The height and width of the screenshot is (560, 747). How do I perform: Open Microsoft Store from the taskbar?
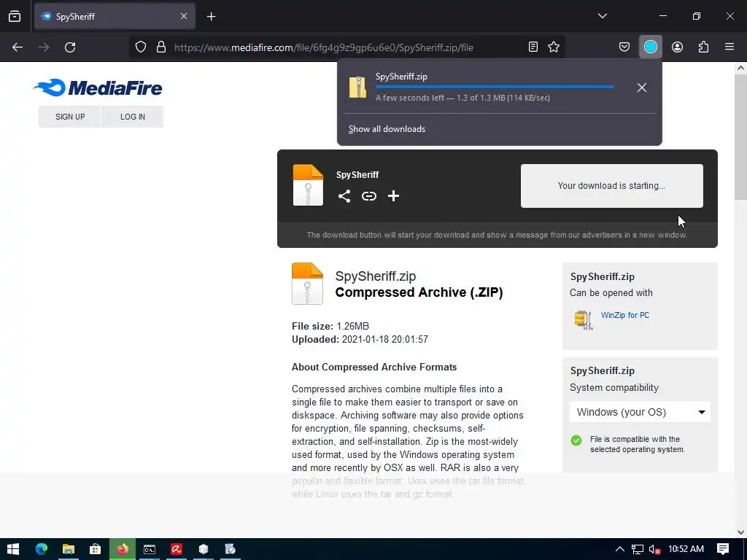click(x=96, y=549)
